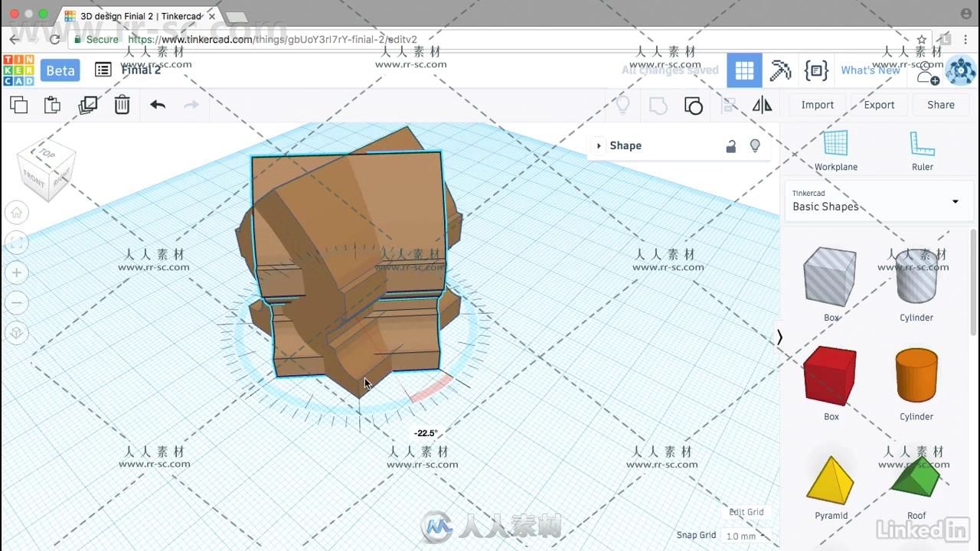The height and width of the screenshot is (551, 980).
Task: Redo the last action
Action: pos(191,105)
